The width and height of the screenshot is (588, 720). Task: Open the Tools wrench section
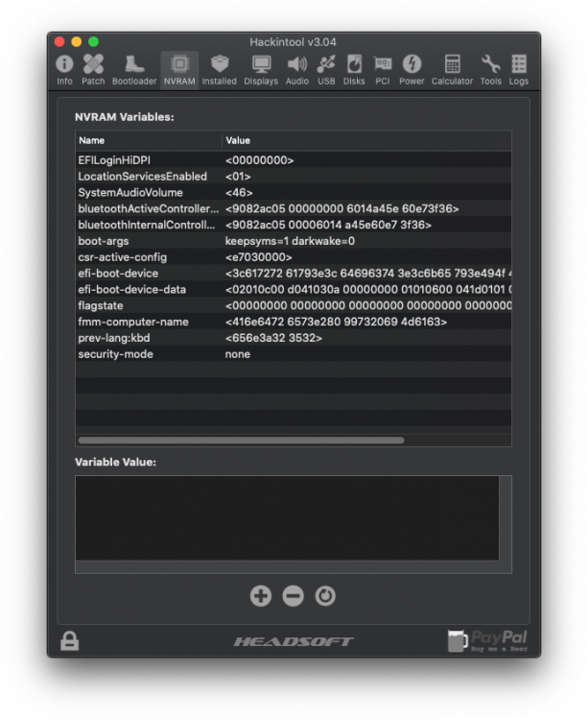pyautogui.click(x=491, y=70)
